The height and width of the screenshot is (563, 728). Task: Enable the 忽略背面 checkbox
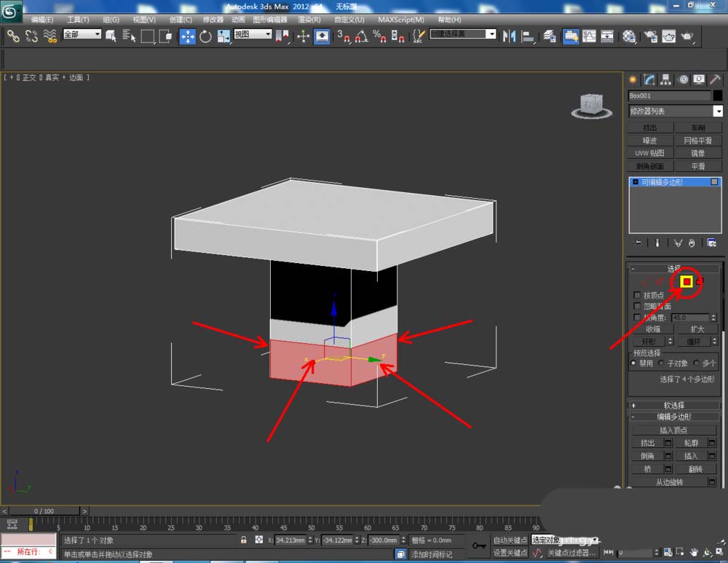tap(637, 306)
